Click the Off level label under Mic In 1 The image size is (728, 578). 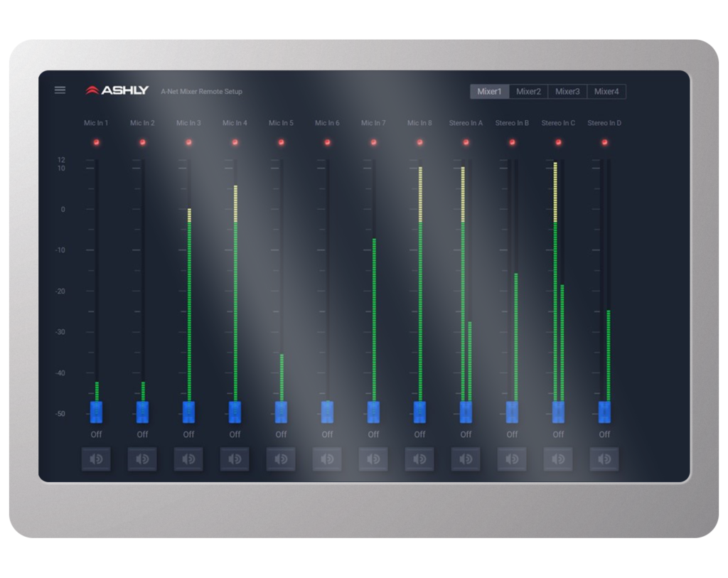[96, 434]
